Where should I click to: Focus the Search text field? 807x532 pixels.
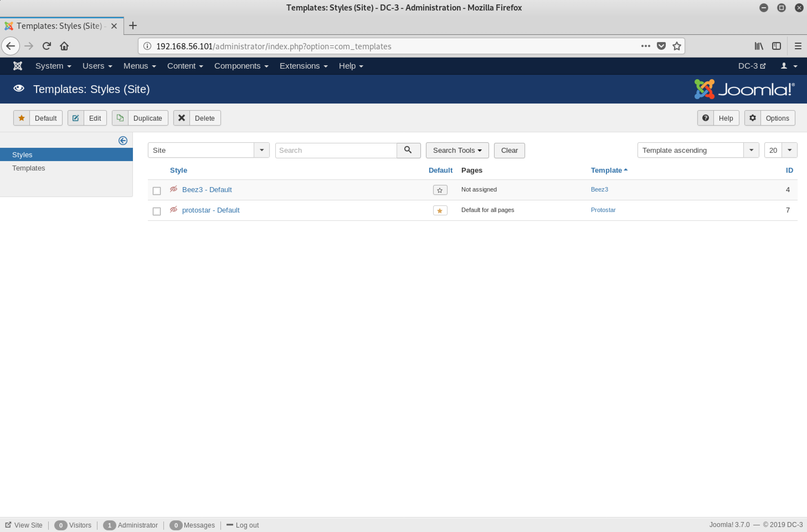point(336,150)
